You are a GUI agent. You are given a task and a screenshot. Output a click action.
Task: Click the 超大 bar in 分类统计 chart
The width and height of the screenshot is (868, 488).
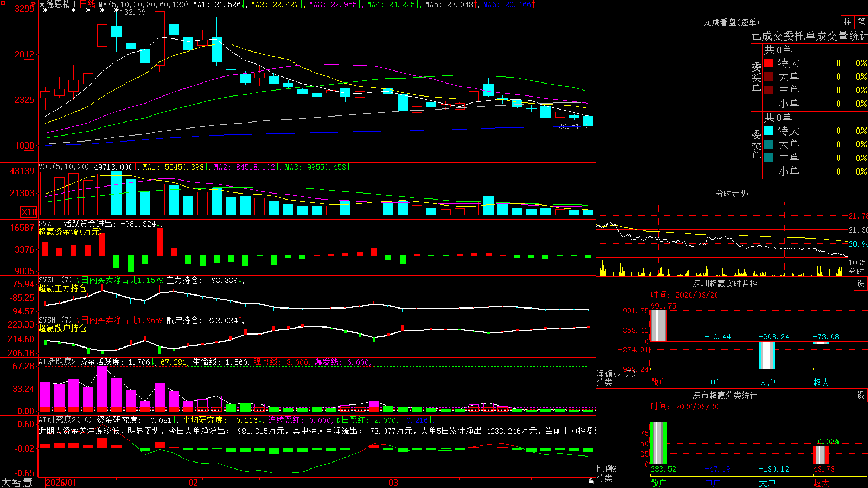pyautogui.click(x=821, y=454)
